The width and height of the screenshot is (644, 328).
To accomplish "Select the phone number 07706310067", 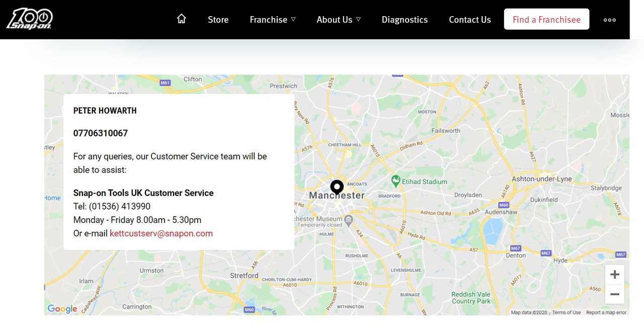I will point(101,133).
